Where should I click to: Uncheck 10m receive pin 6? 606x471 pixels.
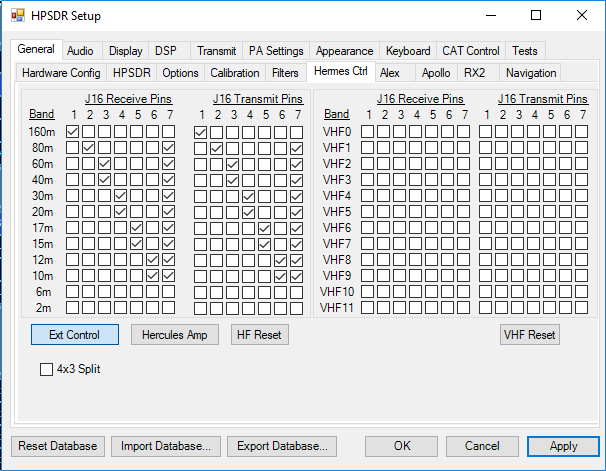[x=153, y=276]
